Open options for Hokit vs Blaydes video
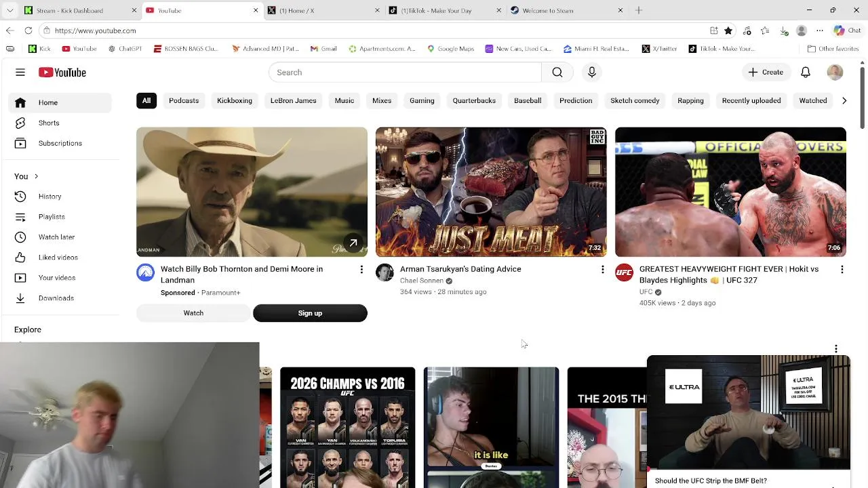Viewport: 868px width, 488px height. (x=842, y=270)
